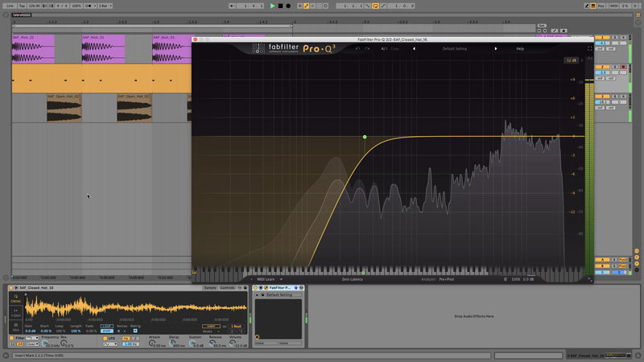Arm track 2 for recording
The image size is (644, 362).
click(623, 67)
